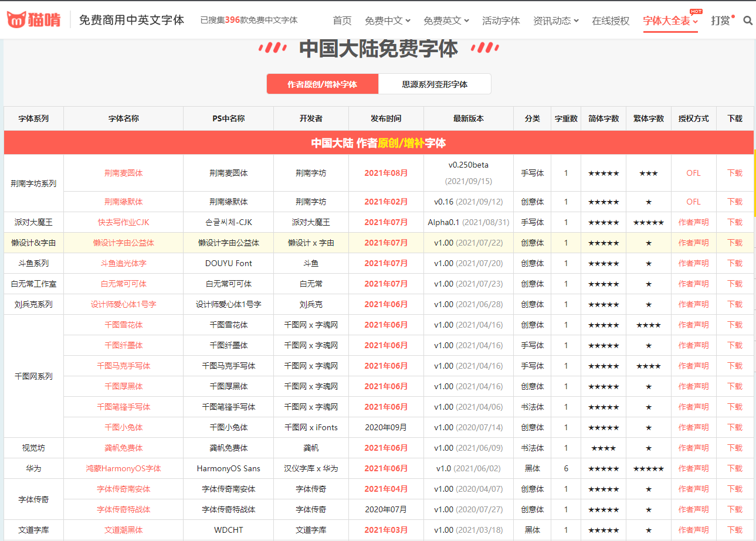Image resolution: width=756 pixels, height=541 pixels.
Task: Select the 作者原创/增补字体 tab
Action: coord(323,83)
